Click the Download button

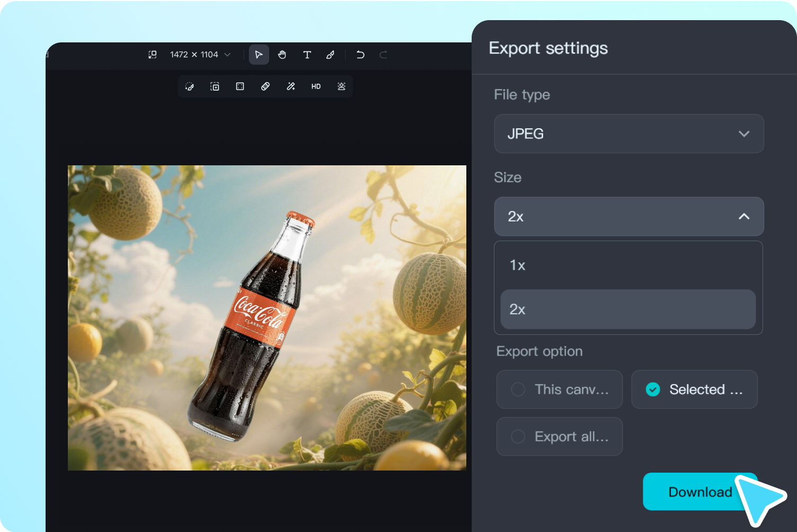coord(700,492)
